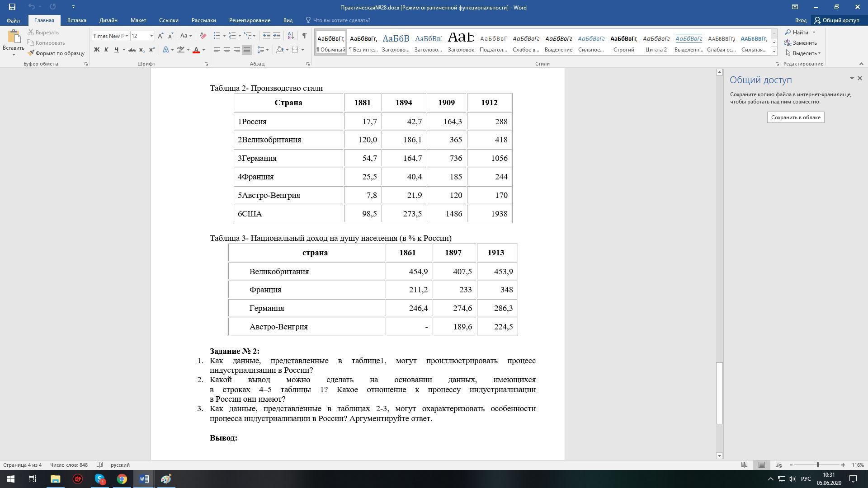Open the Рецензирование tab
868x488 pixels.
pyautogui.click(x=250, y=20)
